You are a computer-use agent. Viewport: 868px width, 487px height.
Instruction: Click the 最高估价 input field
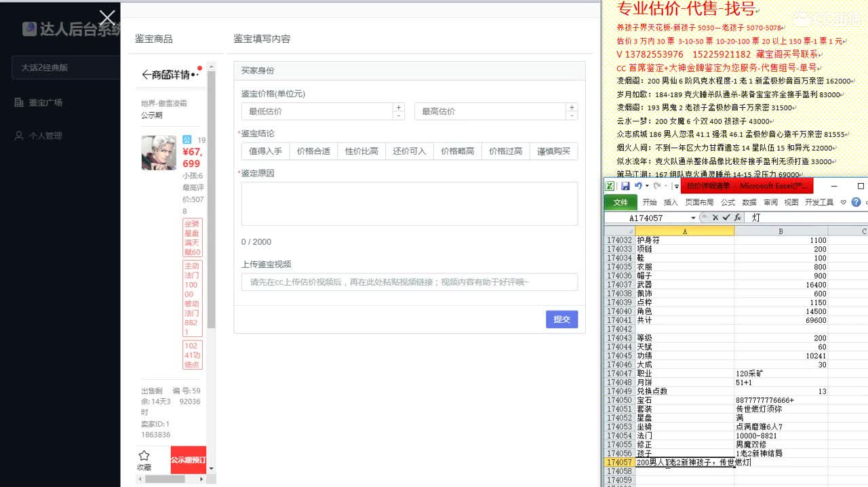coord(490,111)
